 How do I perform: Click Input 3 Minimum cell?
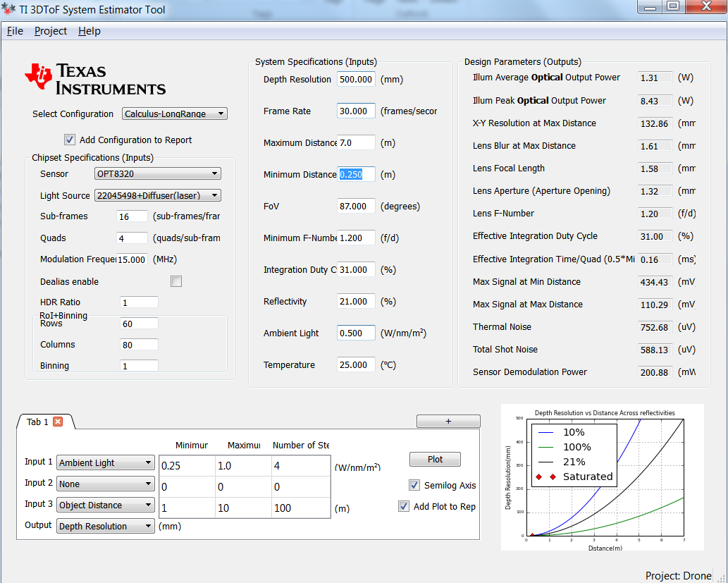click(x=187, y=508)
